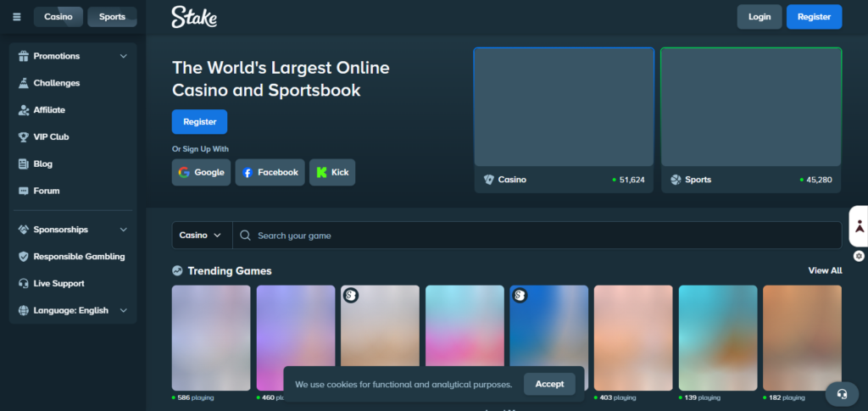The image size is (868, 411).
Task: Open VIP Club from the sidebar
Action: point(73,136)
